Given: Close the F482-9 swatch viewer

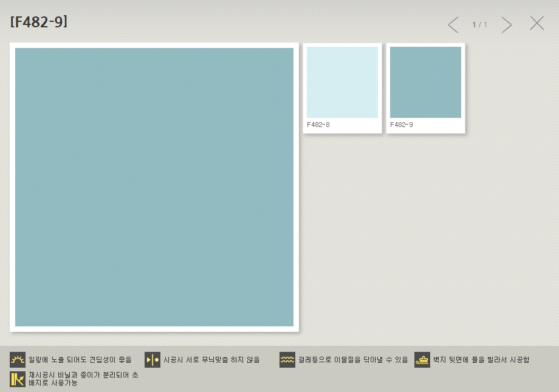Looking at the screenshot, I should click(537, 24).
